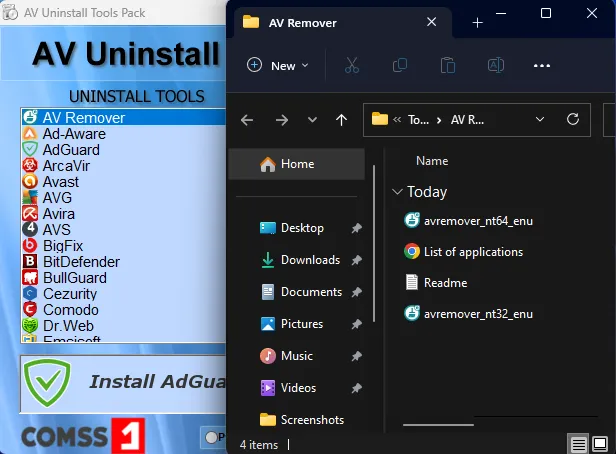This screenshot has height=454, width=616.
Task: Unpin Videos using its pin icon
Action: 356,388
